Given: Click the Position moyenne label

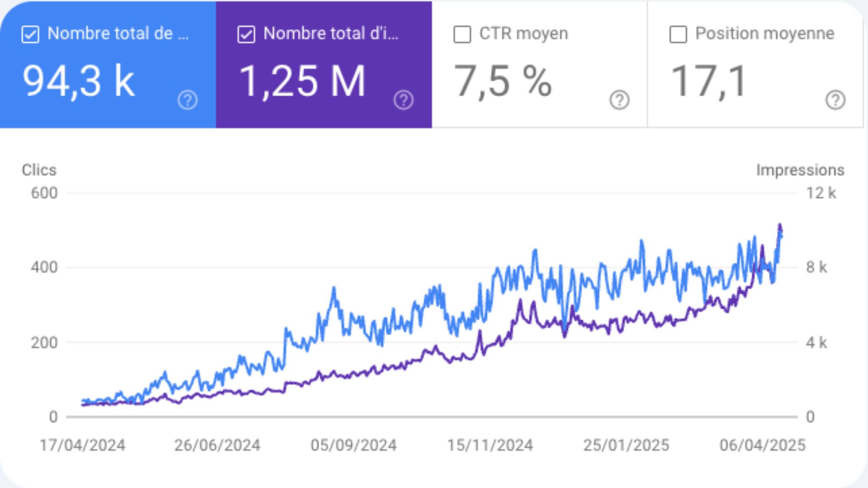Looking at the screenshot, I should tap(764, 33).
